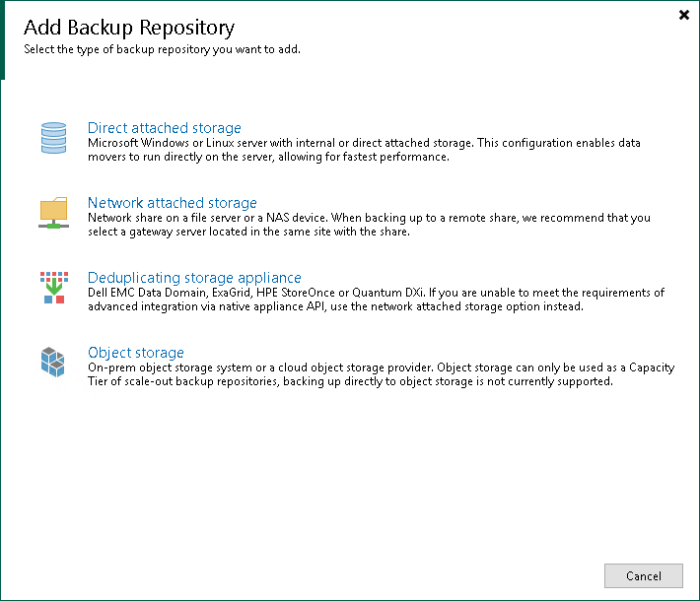This screenshot has height=601, width=700.
Task: Choose the Direct attached storage link
Action: (x=165, y=128)
